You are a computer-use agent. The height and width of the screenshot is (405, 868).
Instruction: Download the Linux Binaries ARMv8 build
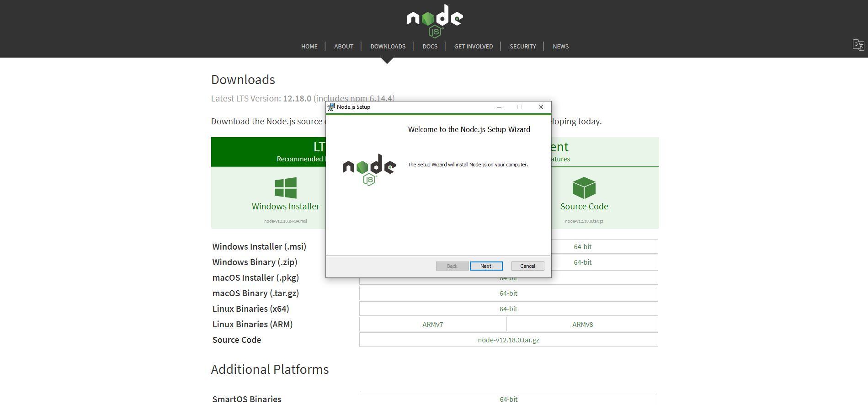[582, 325]
